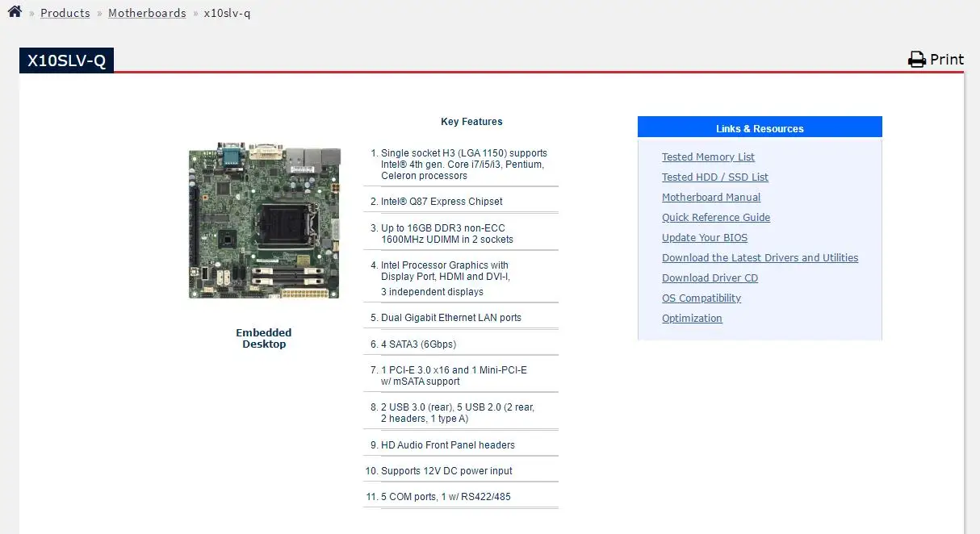Select the PCI-E 3.0 x16 feature text
Viewport: 980px width, 534px height.
454,376
